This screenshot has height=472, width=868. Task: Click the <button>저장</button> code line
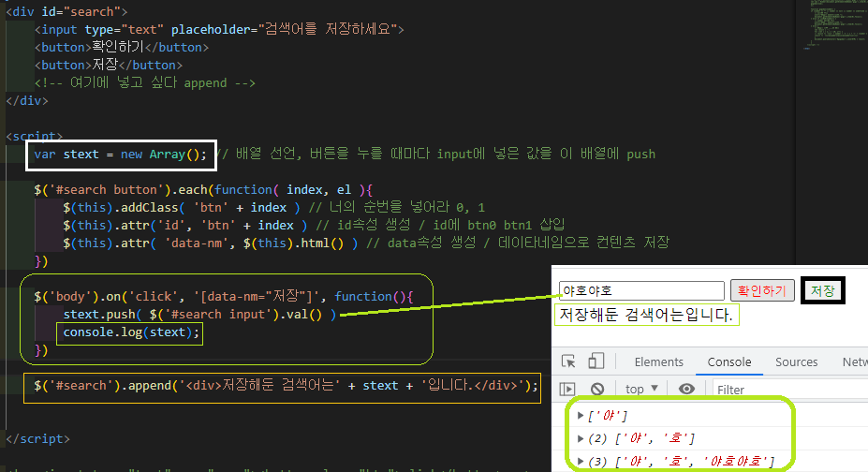[x=109, y=66]
